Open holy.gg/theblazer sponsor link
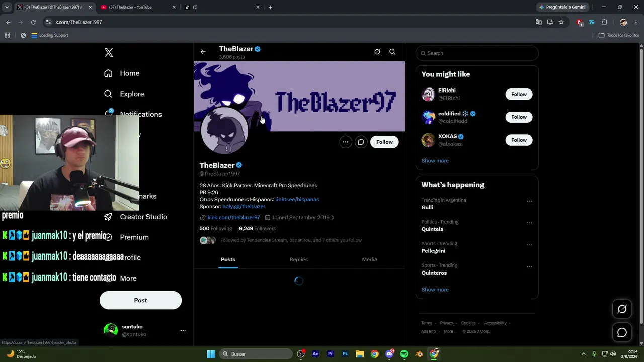Viewport: 644px width, 362px height. pos(244,207)
